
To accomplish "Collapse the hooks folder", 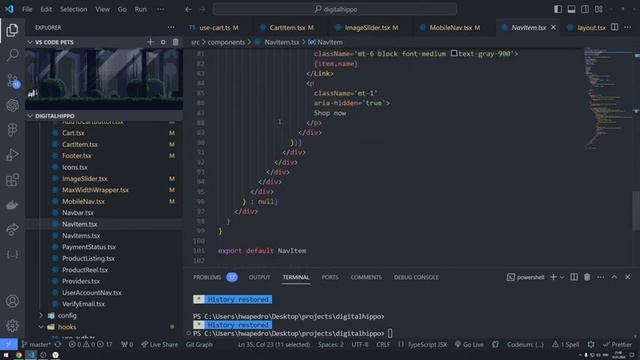I will click(x=67, y=327).
